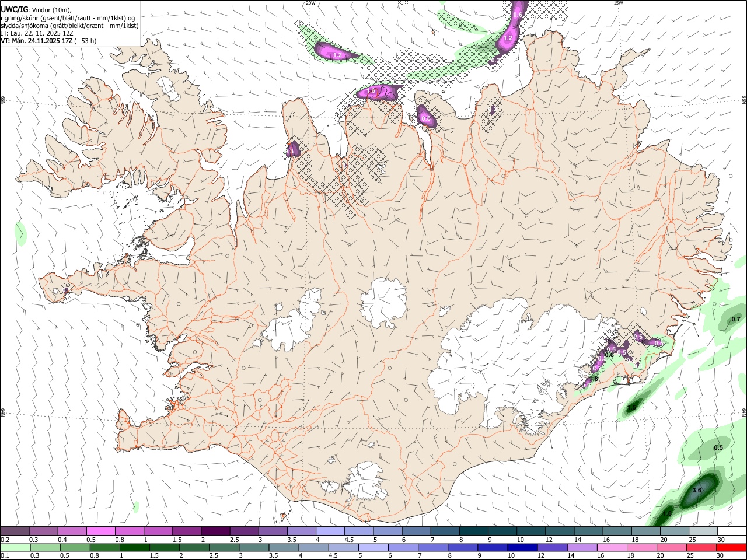
Task: Select the medium green 0.5–0.8 lower legend swatch
Action: click(75, 547)
